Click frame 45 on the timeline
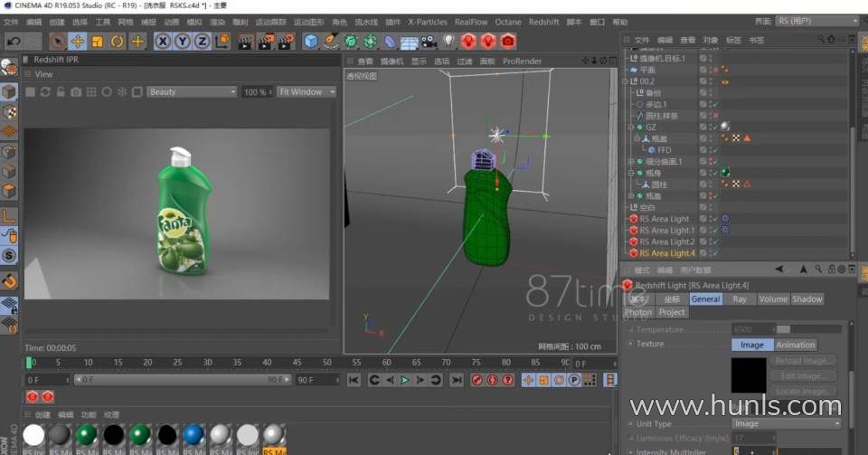Viewport: 868px width, 455px height. pos(297,363)
